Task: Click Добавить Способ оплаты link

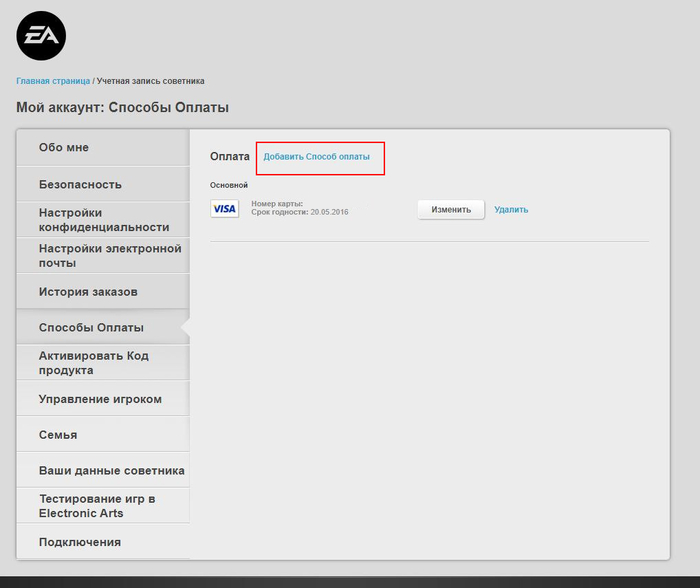Action: (316, 157)
